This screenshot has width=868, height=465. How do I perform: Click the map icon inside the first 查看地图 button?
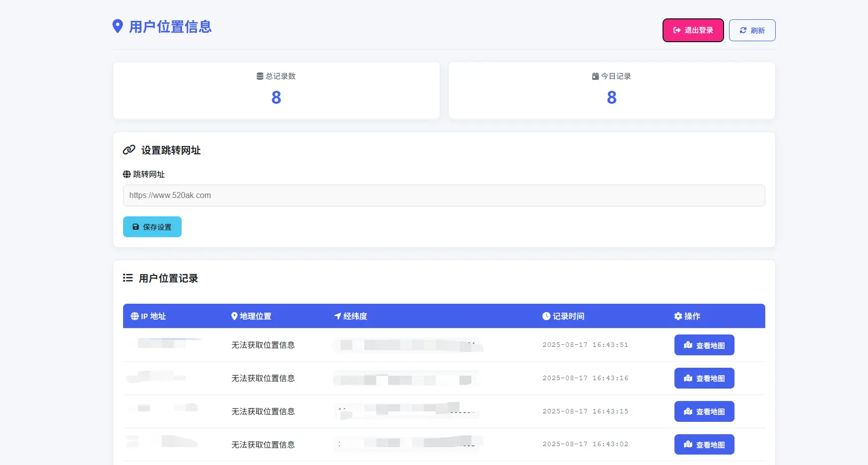[688, 345]
